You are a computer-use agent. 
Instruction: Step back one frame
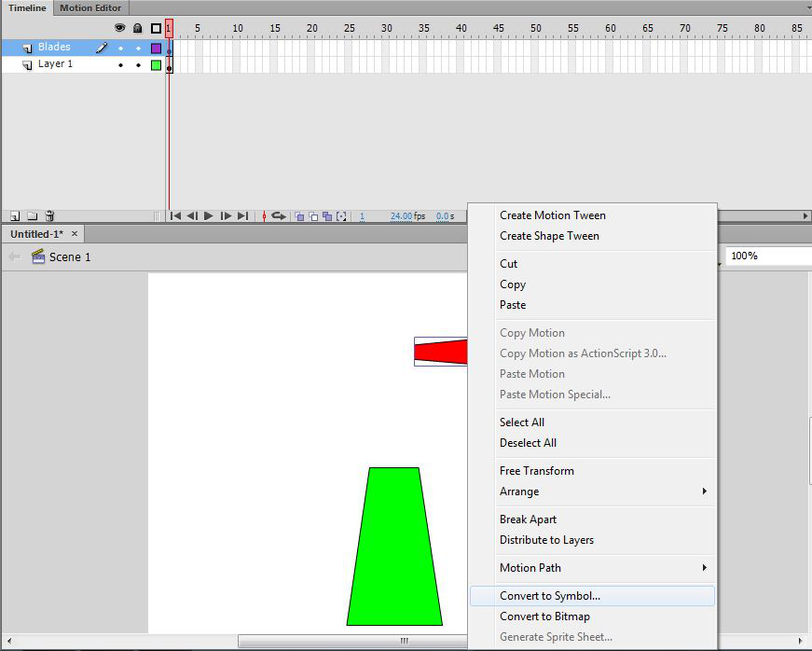tap(192, 216)
